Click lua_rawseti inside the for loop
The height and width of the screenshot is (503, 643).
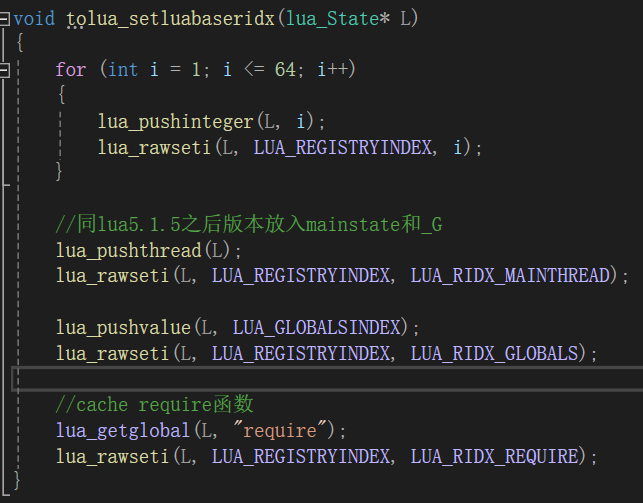tap(155, 147)
